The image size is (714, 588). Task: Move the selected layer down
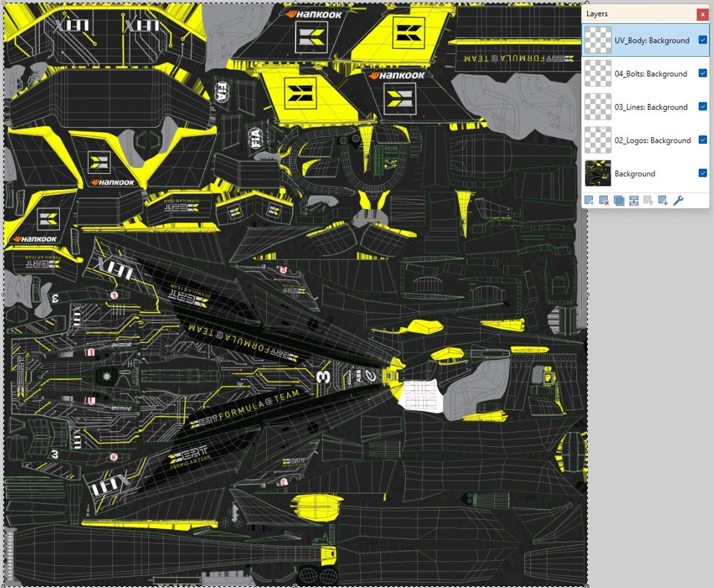tap(663, 201)
